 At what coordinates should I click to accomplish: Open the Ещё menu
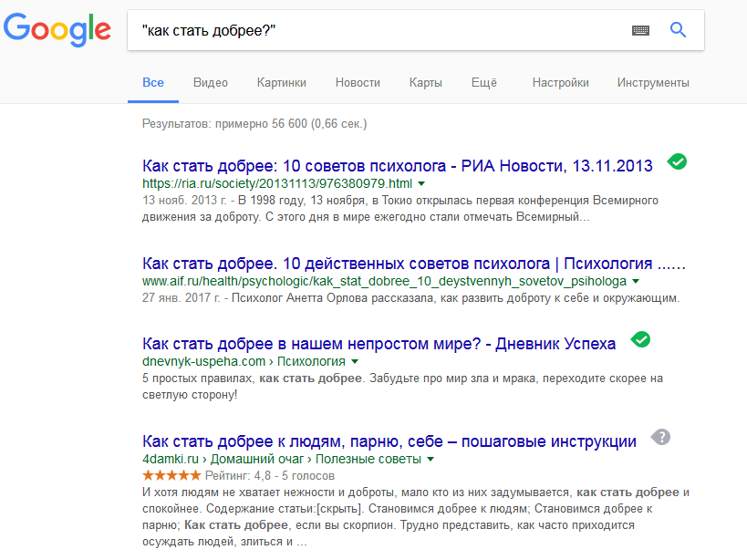(x=484, y=83)
